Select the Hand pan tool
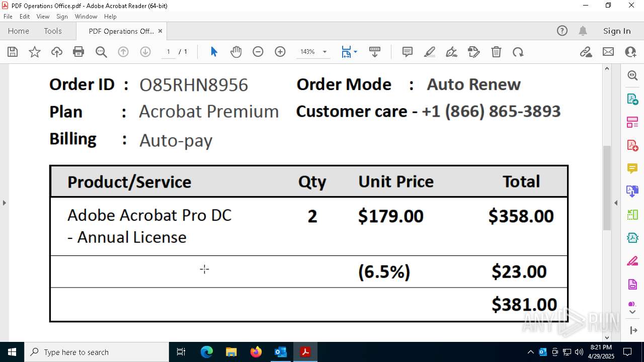 pyautogui.click(x=236, y=52)
